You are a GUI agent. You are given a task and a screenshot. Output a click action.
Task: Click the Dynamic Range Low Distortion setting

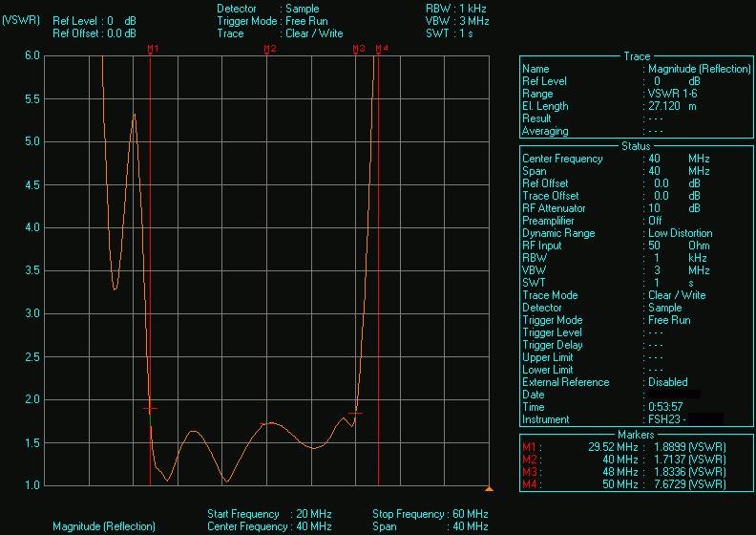pos(680,233)
